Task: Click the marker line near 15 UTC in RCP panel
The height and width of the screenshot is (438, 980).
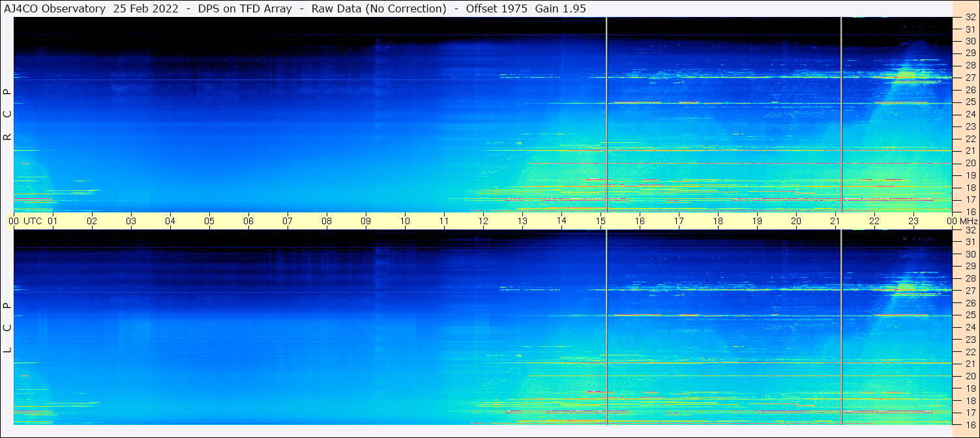Action: (x=606, y=115)
